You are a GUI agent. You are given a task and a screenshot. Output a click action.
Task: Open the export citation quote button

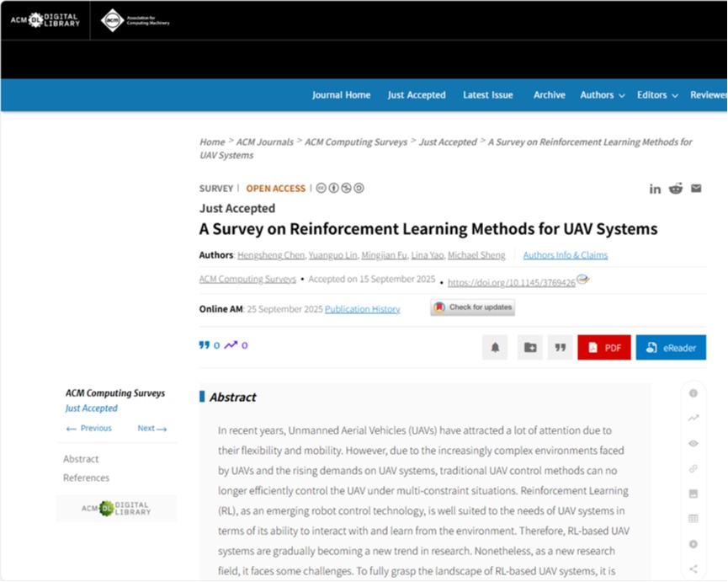pos(560,347)
